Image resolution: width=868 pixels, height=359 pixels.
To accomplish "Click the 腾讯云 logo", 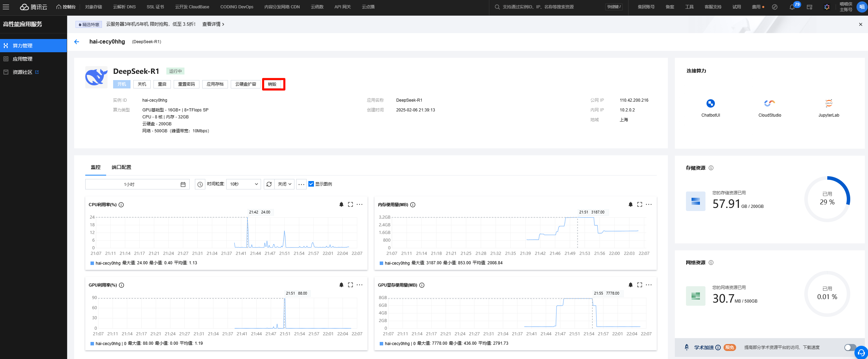I will 33,7.
